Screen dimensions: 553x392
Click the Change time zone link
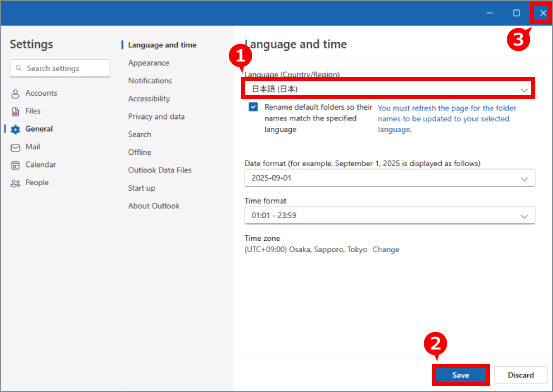click(386, 249)
